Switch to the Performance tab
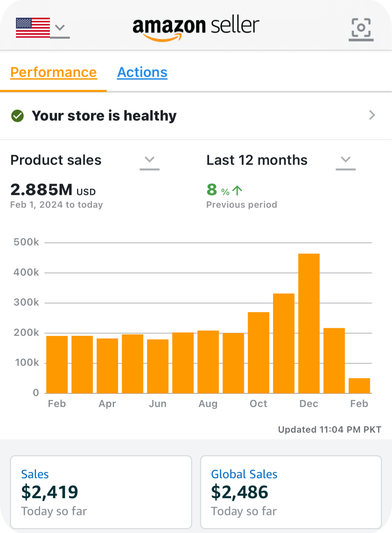The width and height of the screenshot is (392, 533). click(54, 72)
